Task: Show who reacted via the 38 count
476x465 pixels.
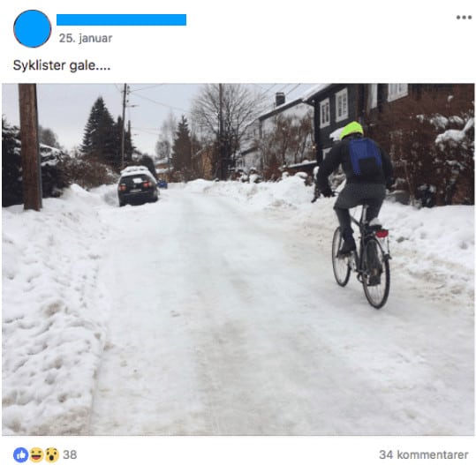Action: [x=70, y=454]
